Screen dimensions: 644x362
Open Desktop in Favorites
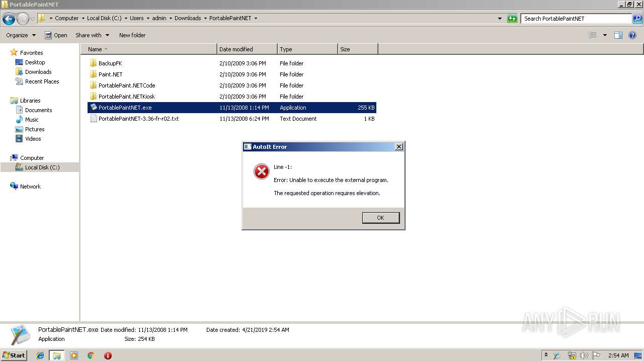(x=35, y=62)
